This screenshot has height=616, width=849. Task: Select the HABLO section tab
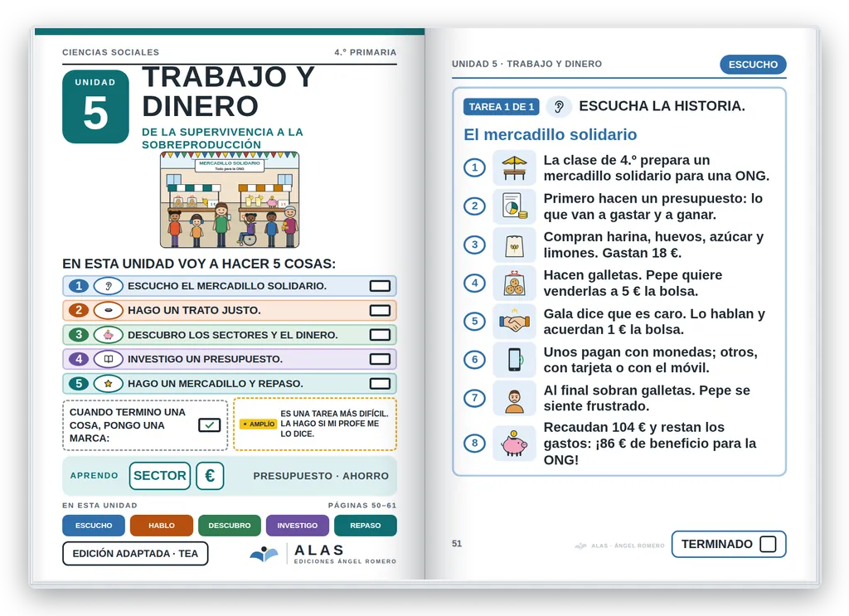point(162,526)
